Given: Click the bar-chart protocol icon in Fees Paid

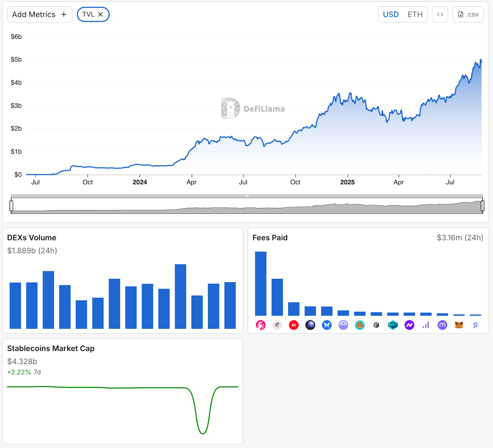Looking at the screenshot, I should 426,325.
